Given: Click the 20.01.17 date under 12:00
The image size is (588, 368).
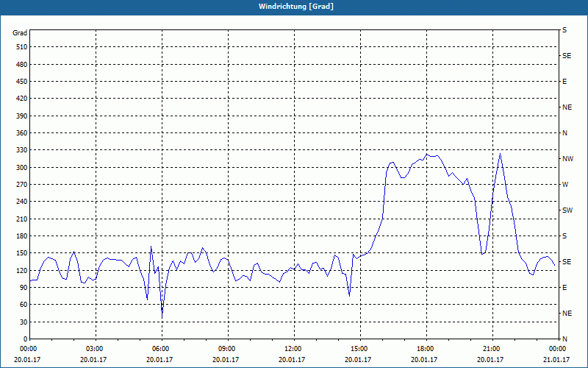Looking at the screenshot, I should [x=292, y=360].
